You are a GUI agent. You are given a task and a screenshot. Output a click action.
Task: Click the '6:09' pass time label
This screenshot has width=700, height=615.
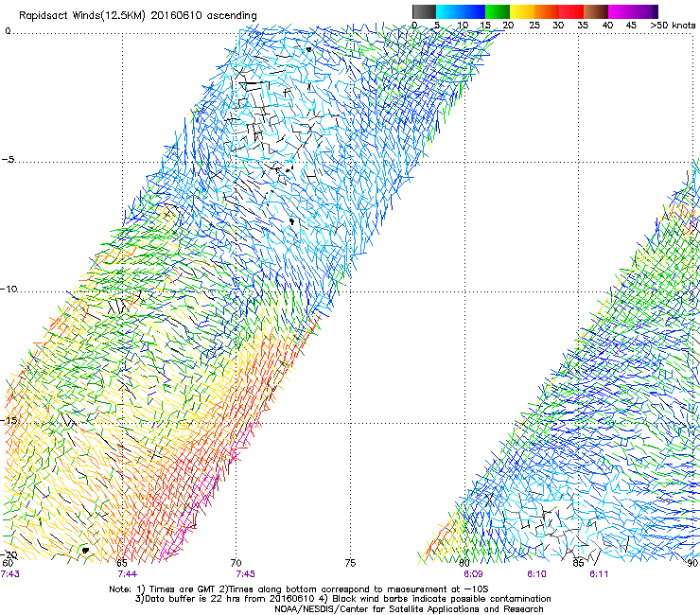tap(473, 574)
